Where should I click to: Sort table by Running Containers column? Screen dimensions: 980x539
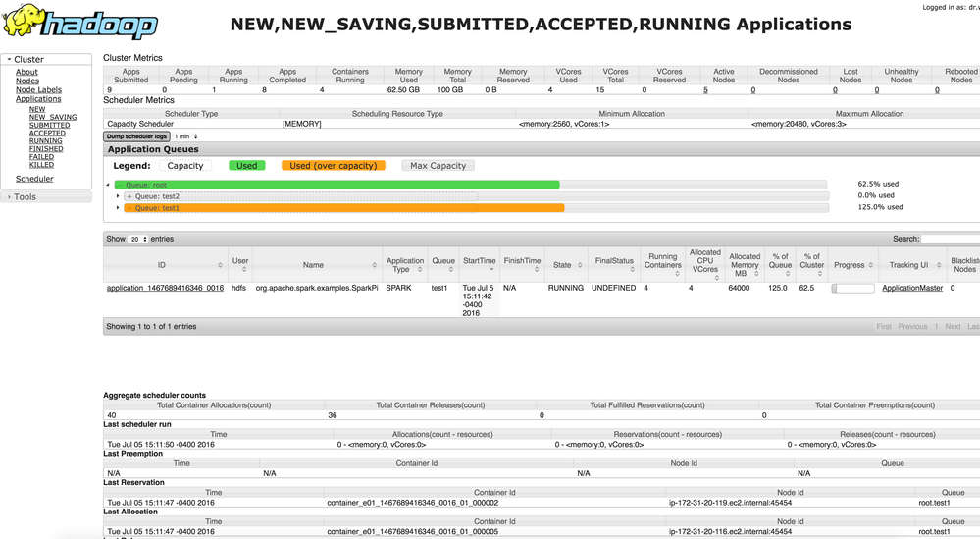pyautogui.click(x=663, y=265)
